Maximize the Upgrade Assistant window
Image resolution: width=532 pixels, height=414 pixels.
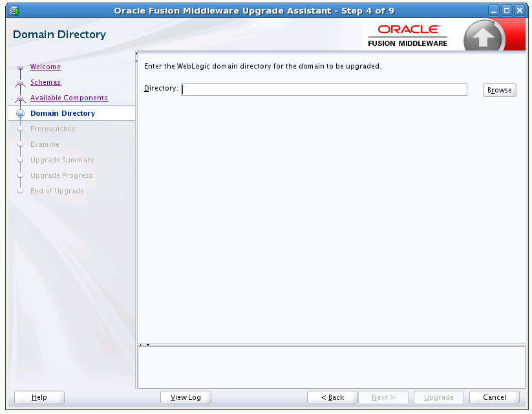pyautogui.click(x=507, y=11)
